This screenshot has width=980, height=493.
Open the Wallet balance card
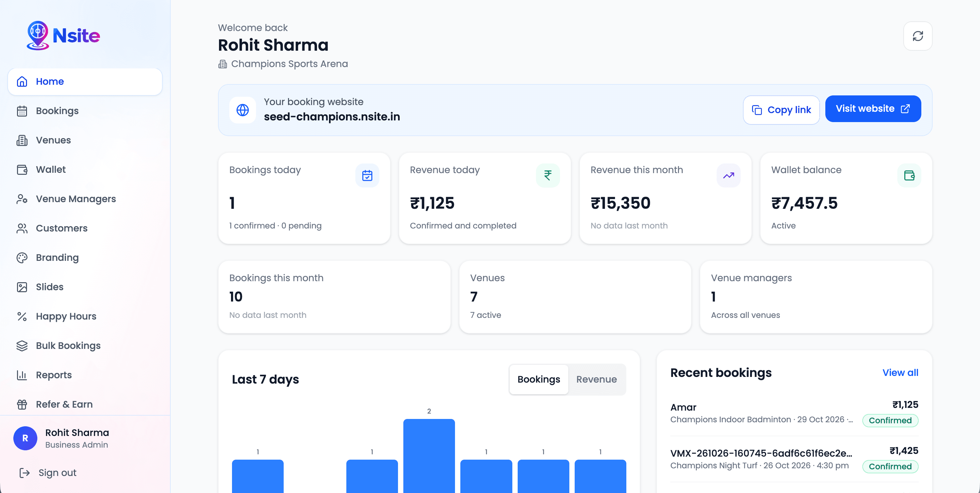coord(846,198)
